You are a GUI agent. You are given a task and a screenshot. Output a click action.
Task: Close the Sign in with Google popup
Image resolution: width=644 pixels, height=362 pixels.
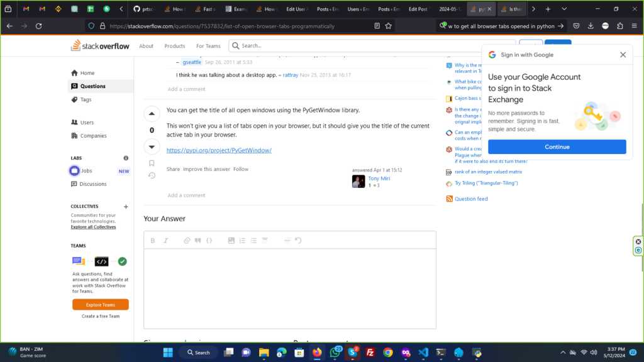(x=623, y=55)
